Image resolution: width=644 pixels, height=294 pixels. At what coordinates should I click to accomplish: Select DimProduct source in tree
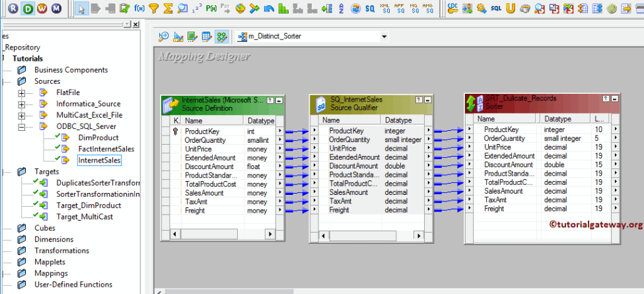click(98, 138)
